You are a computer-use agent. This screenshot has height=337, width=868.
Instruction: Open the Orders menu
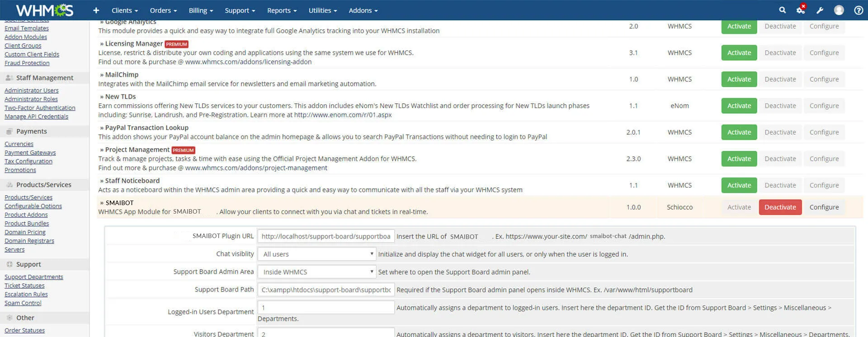point(163,10)
